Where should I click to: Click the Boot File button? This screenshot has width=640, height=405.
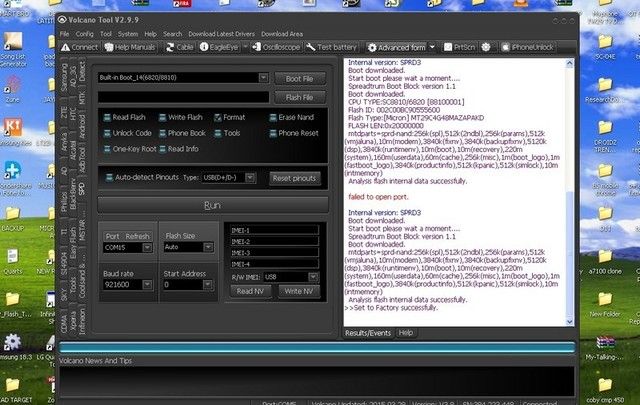pos(300,79)
